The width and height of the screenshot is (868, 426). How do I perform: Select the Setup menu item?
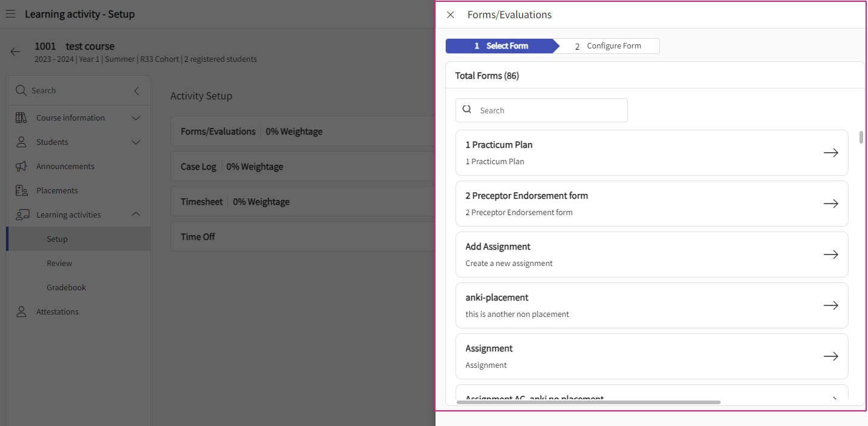pos(57,238)
